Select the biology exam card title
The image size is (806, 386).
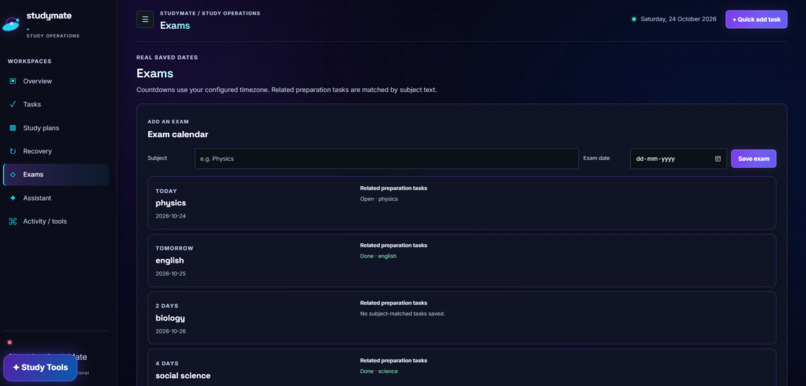coord(170,318)
